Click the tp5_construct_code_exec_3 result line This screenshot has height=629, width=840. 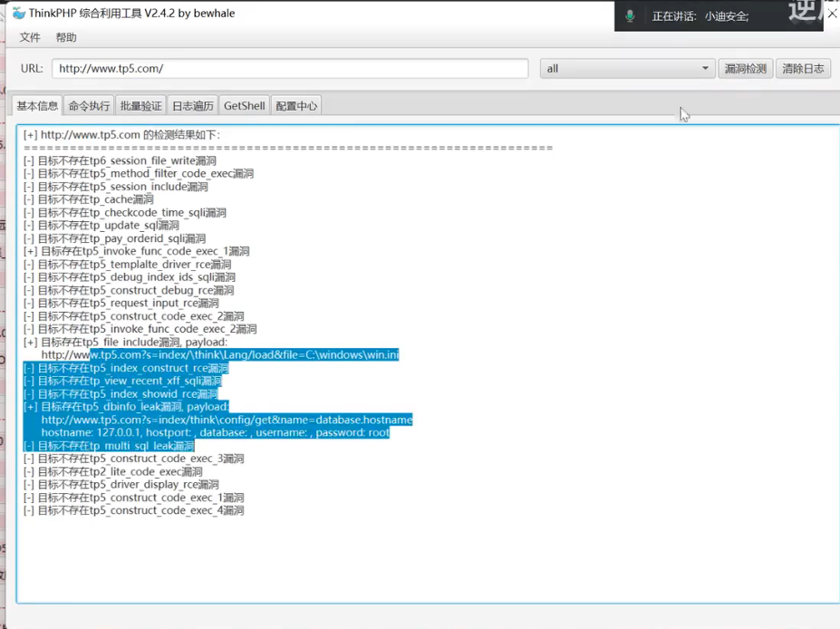click(134, 459)
